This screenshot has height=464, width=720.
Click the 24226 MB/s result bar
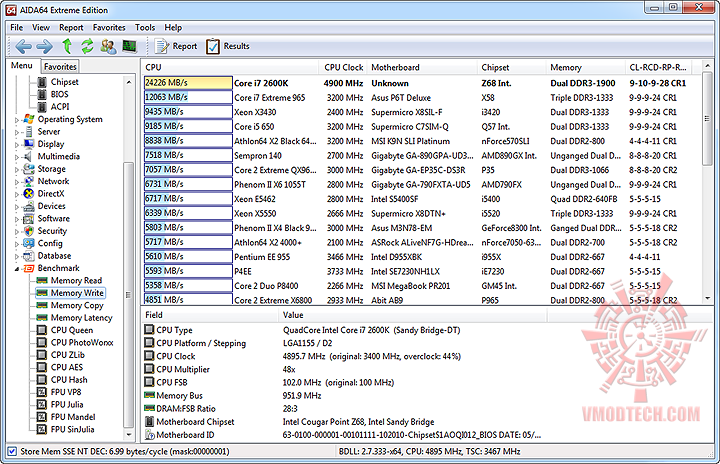point(188,83)
